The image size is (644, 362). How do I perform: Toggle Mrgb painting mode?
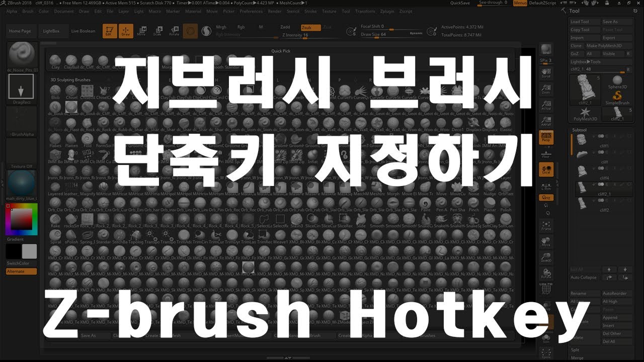coord(221,27)
